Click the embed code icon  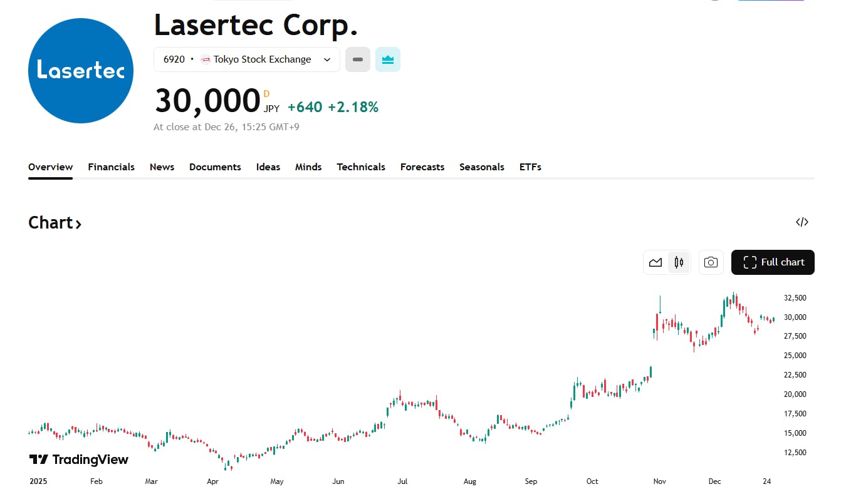(x=802, y=222)
